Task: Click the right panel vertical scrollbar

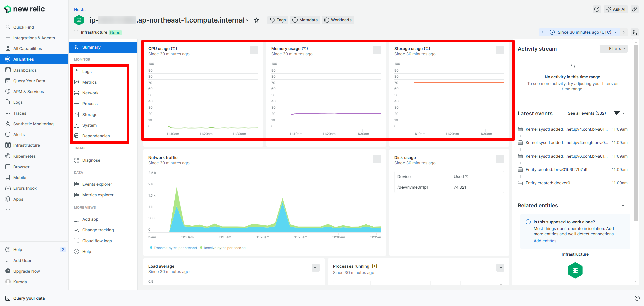Action: tap(636, 133)
